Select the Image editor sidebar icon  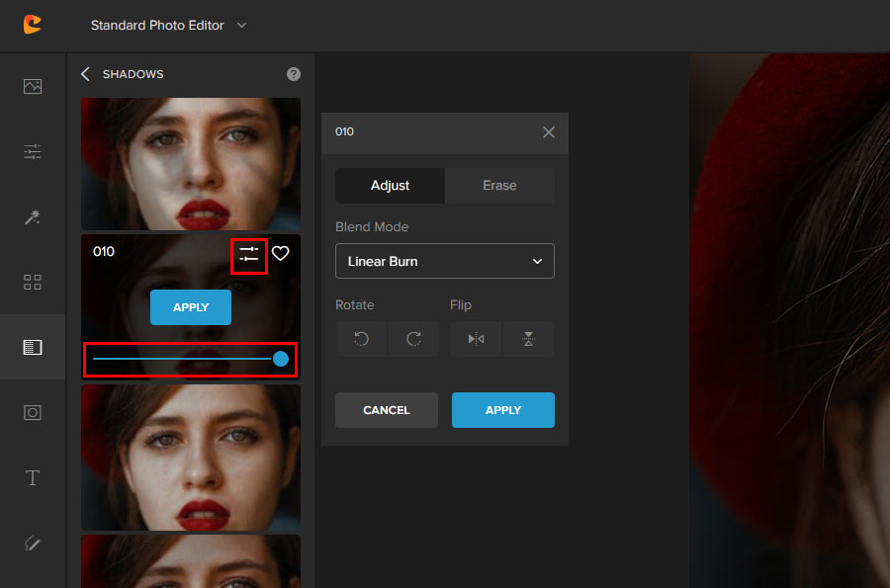(x=33, y=86)
